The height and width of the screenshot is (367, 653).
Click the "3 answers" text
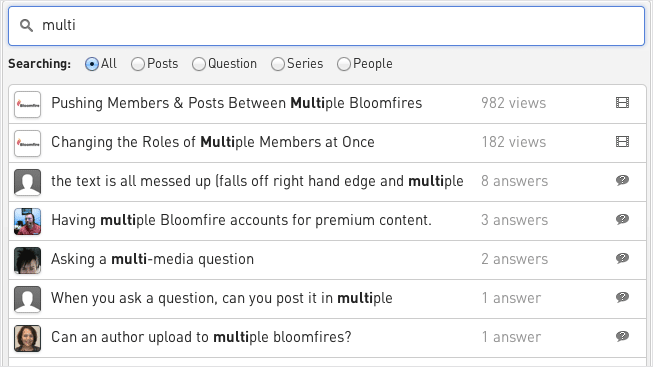(x=515, y=220)
